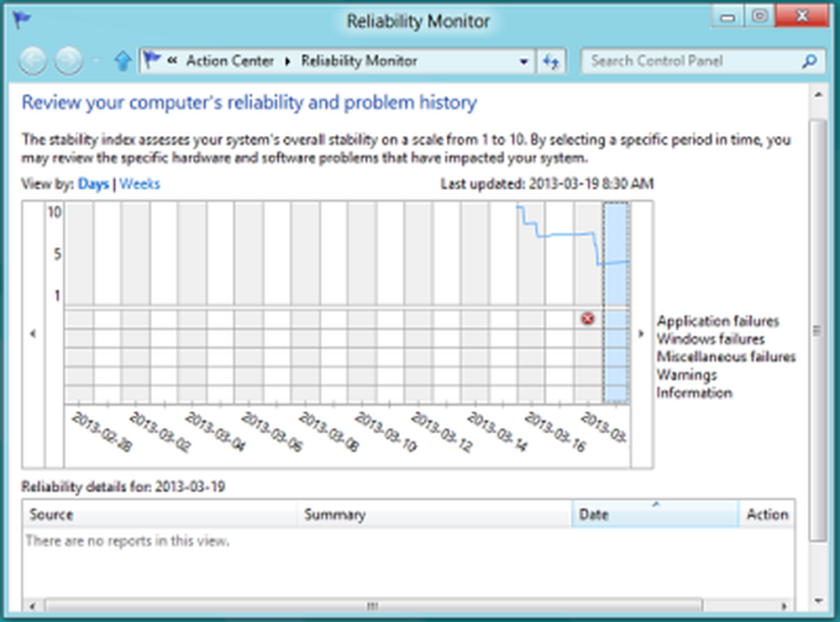Image resolution: width=840 pixels, height=622 pixels.
Task: Open the address bar history dropdown
Action: [524, 61]
